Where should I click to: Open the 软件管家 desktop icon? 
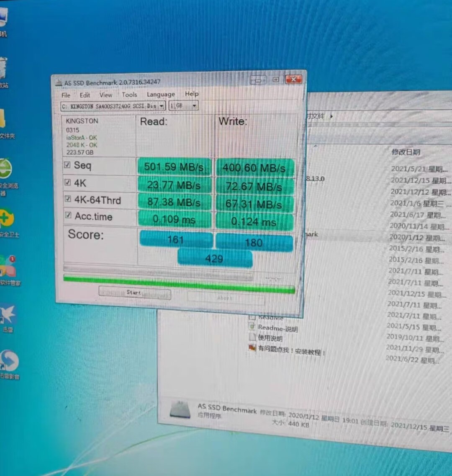[8, 266]
